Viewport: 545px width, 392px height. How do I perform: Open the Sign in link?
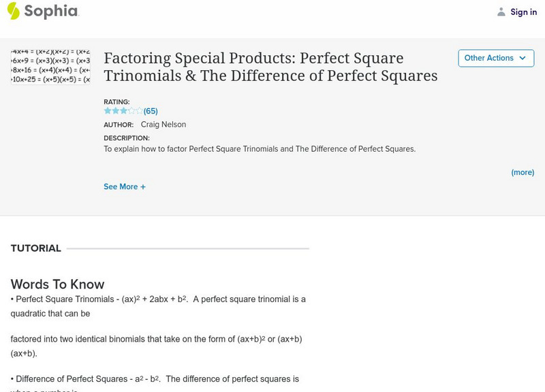[x=523, y=12]
